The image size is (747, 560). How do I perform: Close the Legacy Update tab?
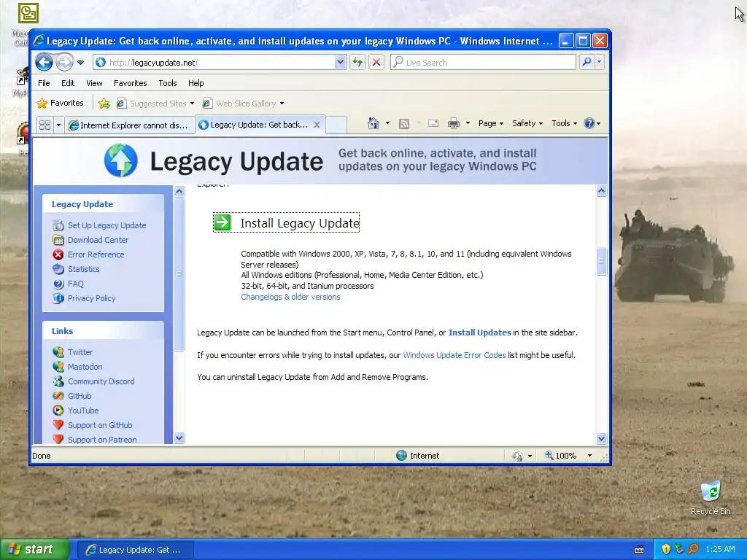click(x=317, y=125)
